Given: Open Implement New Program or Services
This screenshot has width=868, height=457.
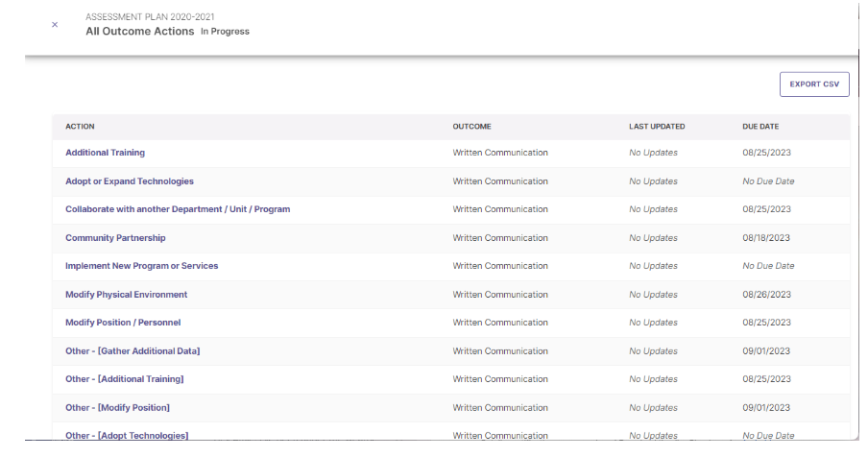Looking at the screenshot, I should (141, 266).
